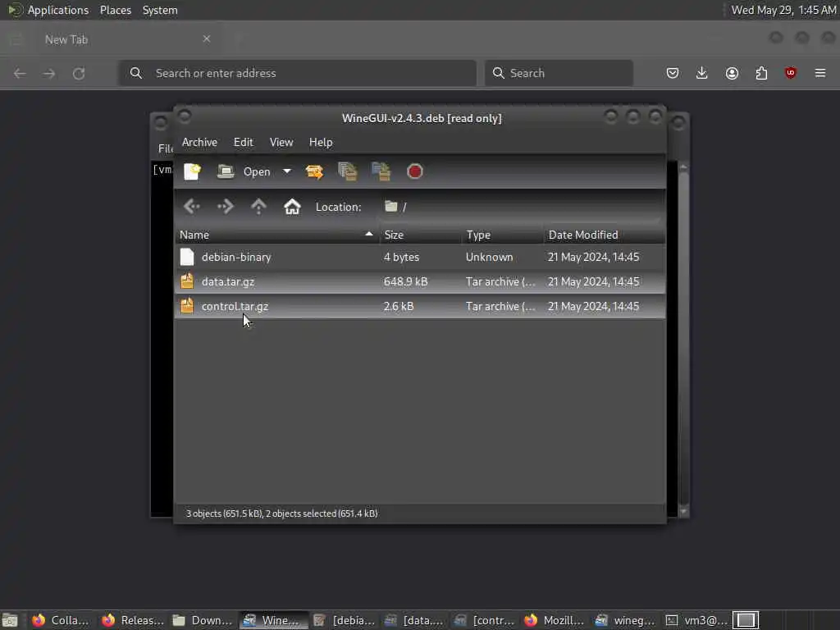Open the Edit menu

coord(243,142)
